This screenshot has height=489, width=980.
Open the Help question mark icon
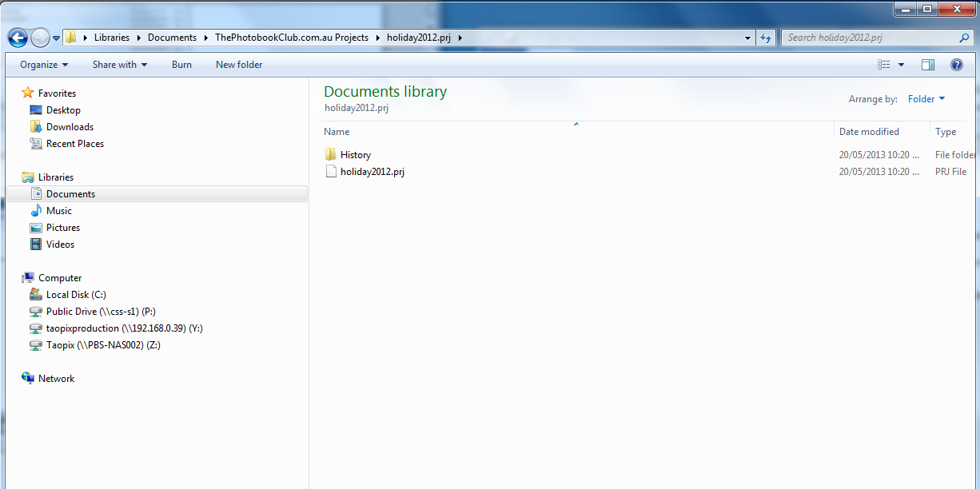click(x=956, y=65)
